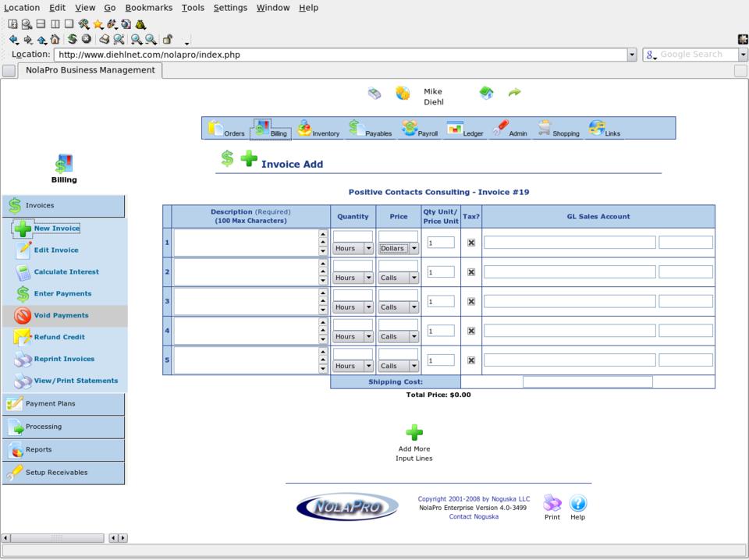This screenshot has width=749, height=560.
Task: Open the Payables module icon
Action: pos(357,129)
